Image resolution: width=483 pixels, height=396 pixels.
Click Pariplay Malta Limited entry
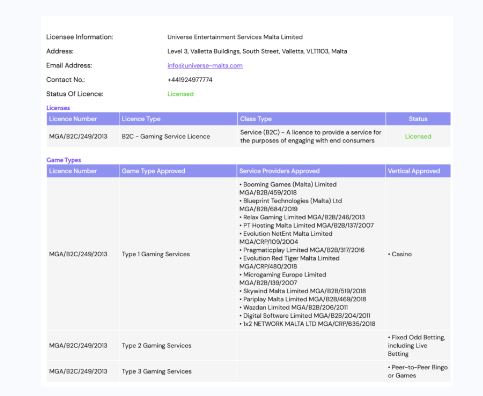pos(303,299)
